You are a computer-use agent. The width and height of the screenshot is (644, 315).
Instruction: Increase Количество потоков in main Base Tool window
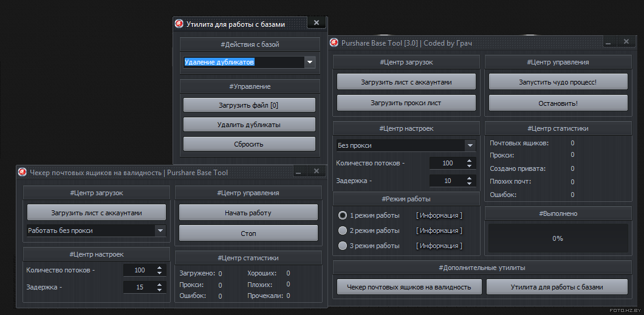click(x=470, y=161)
